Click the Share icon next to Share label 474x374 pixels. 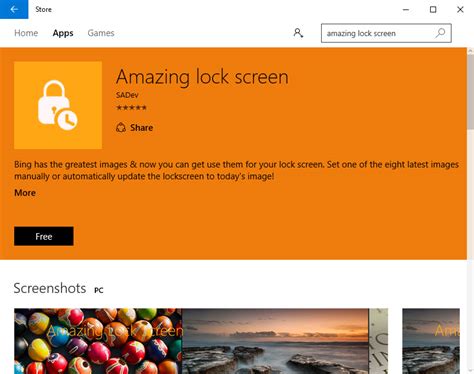121,127
